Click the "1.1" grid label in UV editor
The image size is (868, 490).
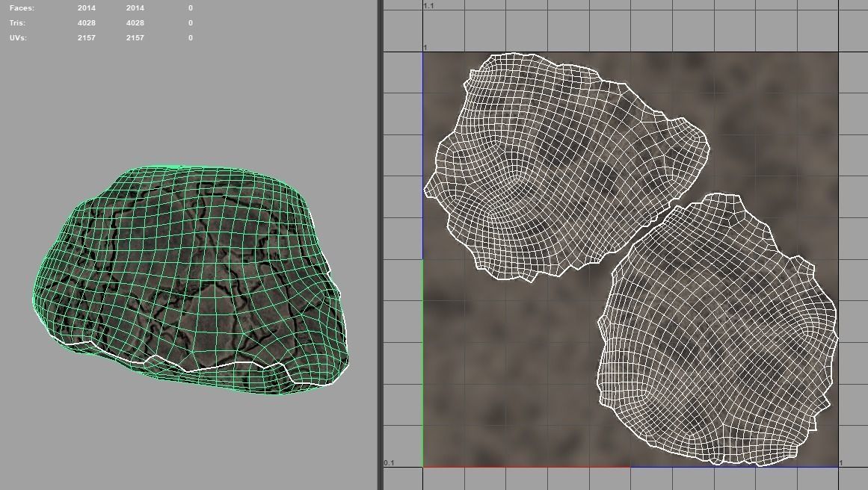428,5
